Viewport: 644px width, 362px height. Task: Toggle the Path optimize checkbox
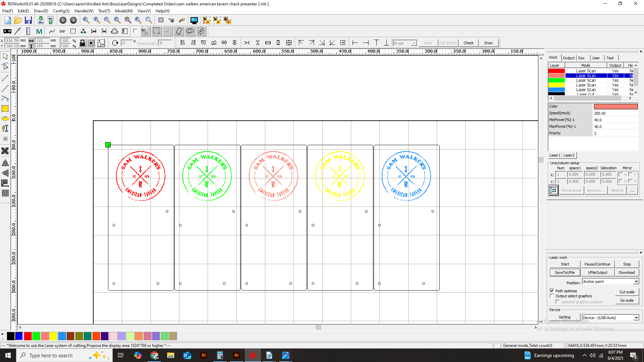tap(552, 291)
